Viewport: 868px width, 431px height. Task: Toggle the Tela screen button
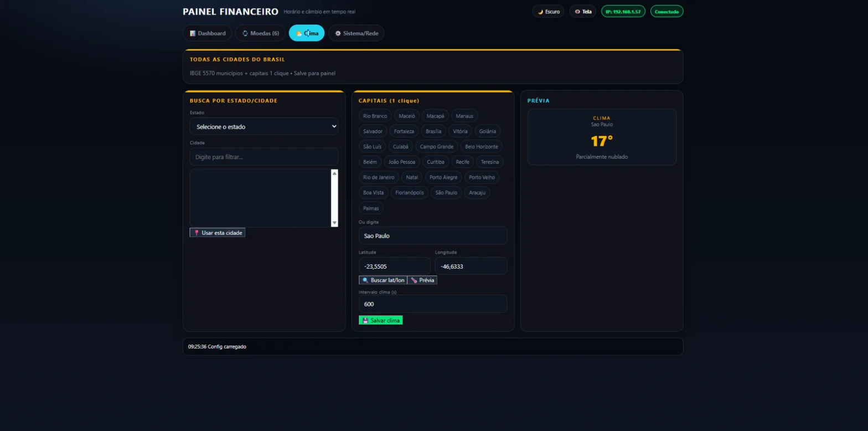[x=582, y=11]
